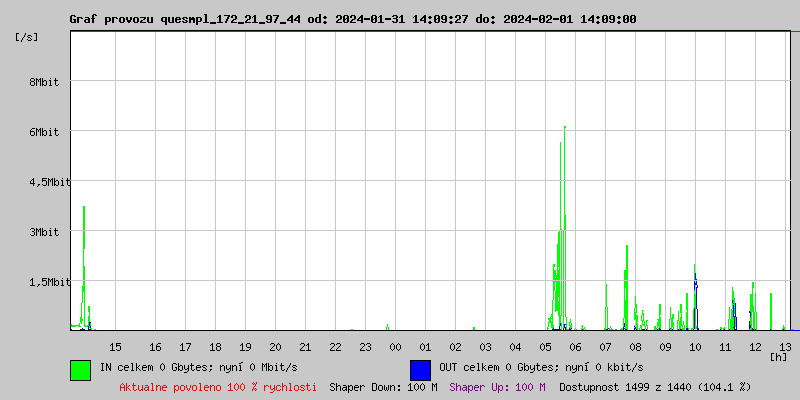The height and width of the screenshot is (400, 800).
Task: Select hour 19 on the x-axis
Action: 245,346
